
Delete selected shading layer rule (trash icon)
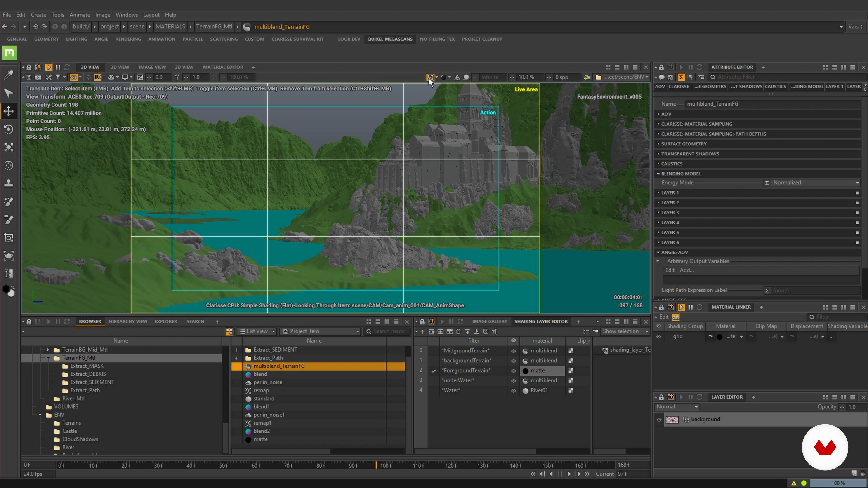(458, 331)
